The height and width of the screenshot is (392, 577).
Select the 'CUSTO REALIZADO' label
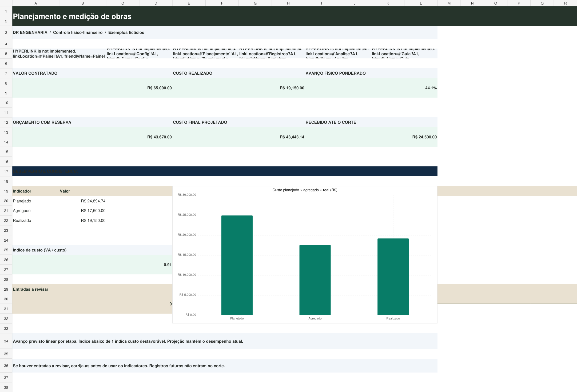[x=193, y=73]
